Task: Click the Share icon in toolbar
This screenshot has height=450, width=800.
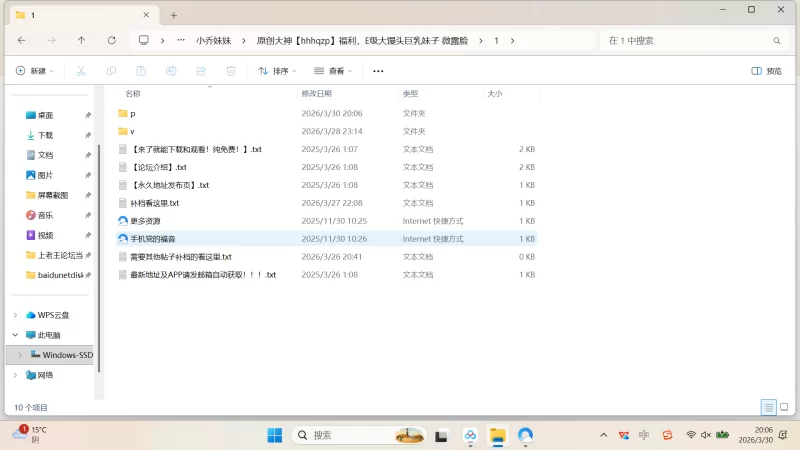Action: 201,71
